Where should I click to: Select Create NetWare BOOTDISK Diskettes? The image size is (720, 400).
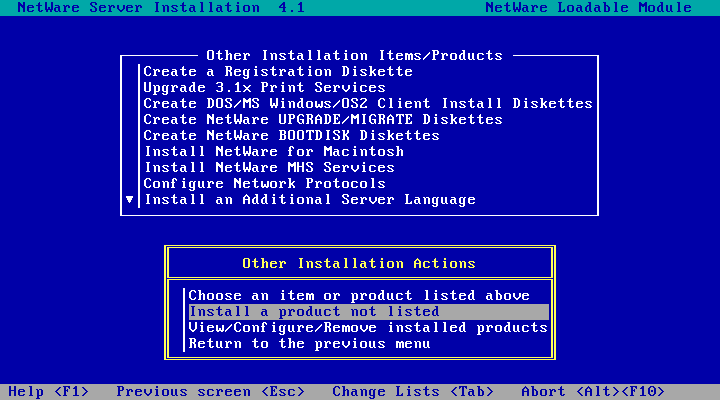coord(292,136)
